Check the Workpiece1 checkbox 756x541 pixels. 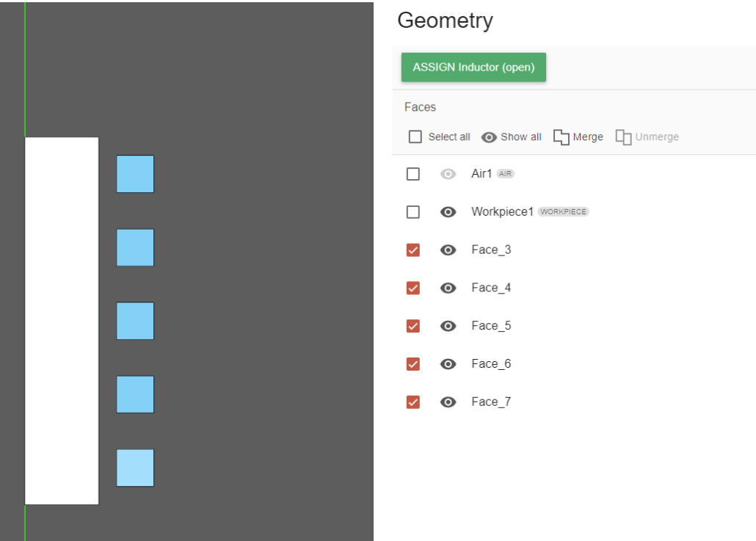pos(413,212)
